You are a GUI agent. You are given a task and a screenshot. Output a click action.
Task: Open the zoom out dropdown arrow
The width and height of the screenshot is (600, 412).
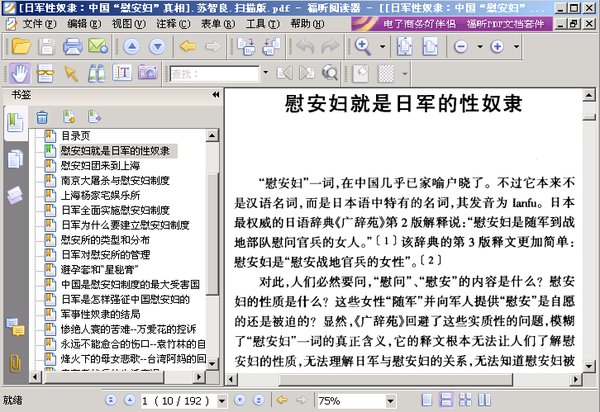point(480,47)
